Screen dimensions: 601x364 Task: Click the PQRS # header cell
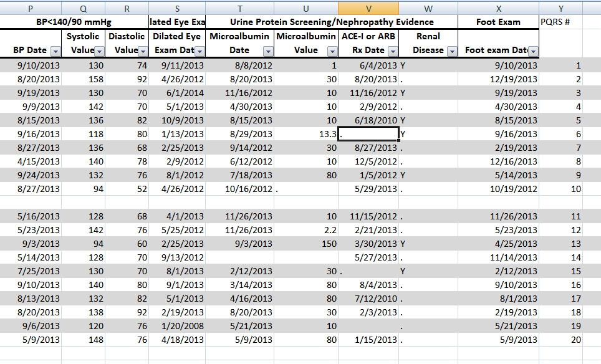click(x=560, y=22)
